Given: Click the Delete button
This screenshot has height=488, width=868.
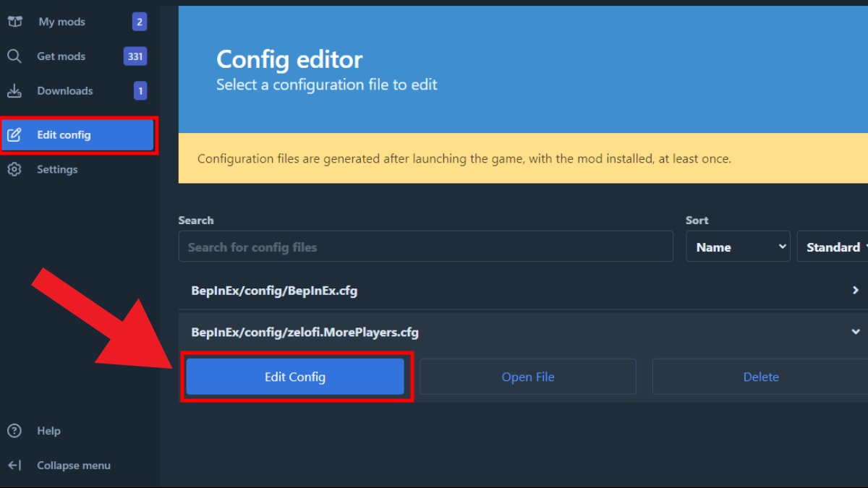Looking at the screenshot, I should point(760,377).
